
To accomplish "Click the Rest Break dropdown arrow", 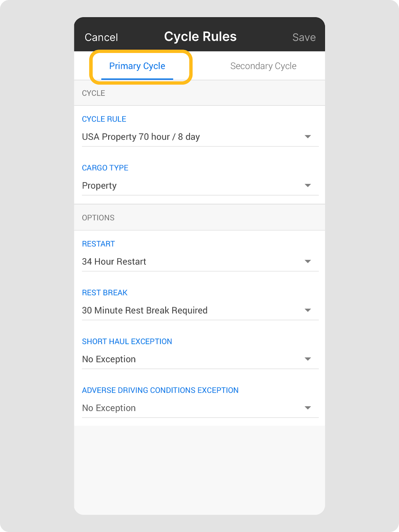I will [308, 310].
